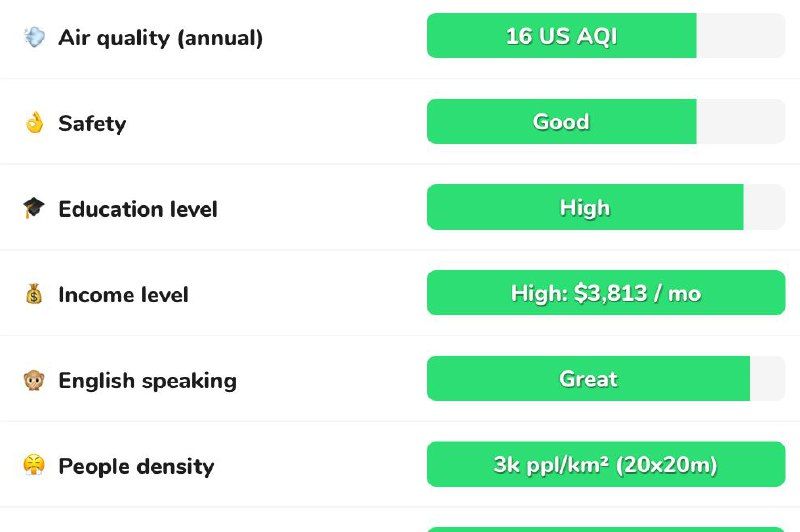Image resolution: width=800 pixels, height=532 pixels.
Task: Click the money bag icon
Action: click(x=34, y=295)
